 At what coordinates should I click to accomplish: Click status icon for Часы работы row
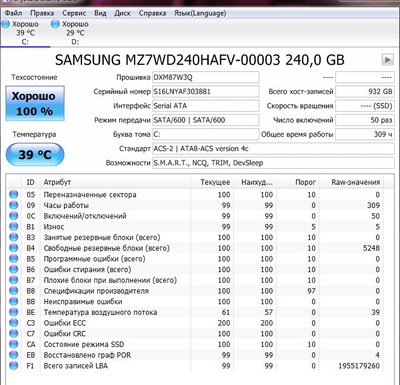(14, 205)
